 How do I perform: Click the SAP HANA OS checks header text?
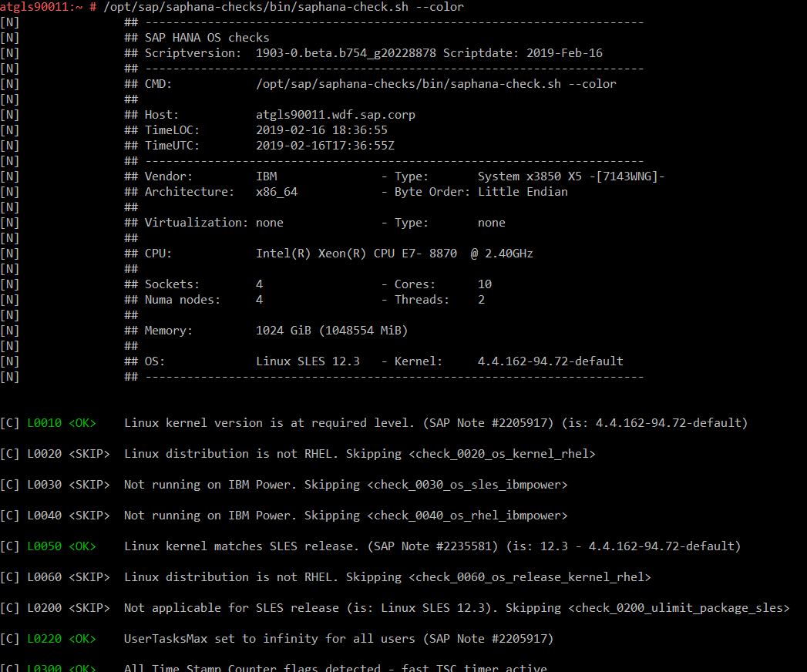(x=207, y=38)
